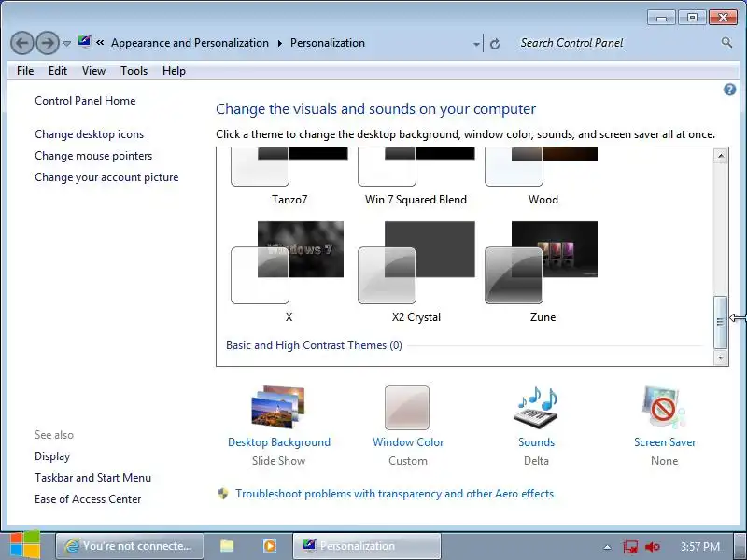Go to Control Panel Home

click(85, 101)
